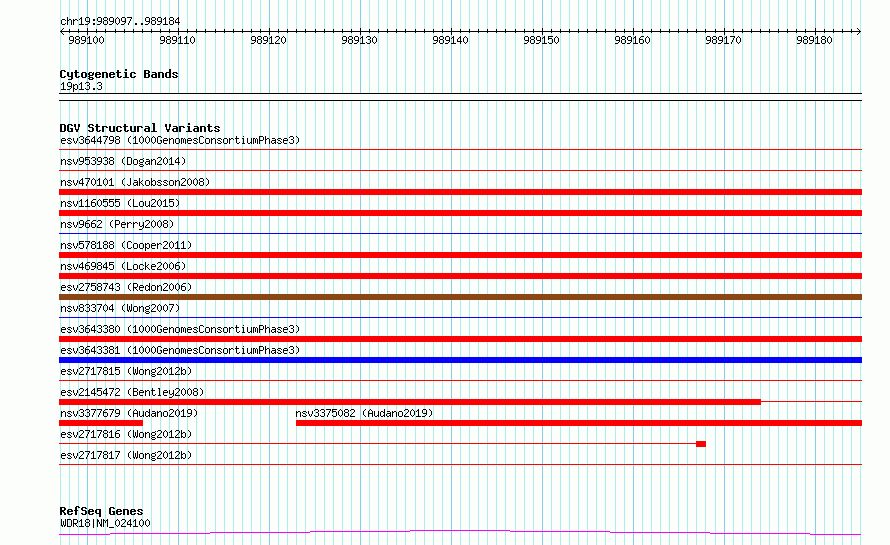This screenshot has height=545, width=890.
Task: Select the esv2717816 (Wong2012b) label
Action: point(126,434)
